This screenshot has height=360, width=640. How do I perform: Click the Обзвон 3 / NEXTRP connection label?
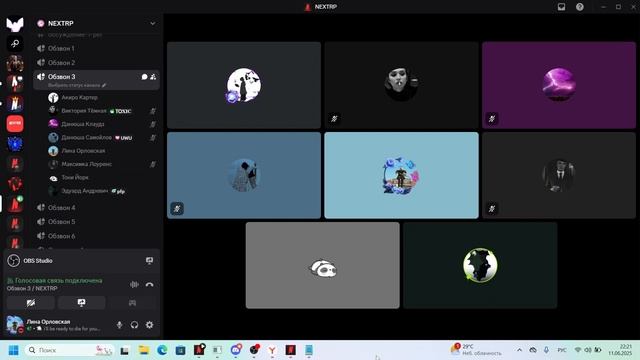click(32, 288)
